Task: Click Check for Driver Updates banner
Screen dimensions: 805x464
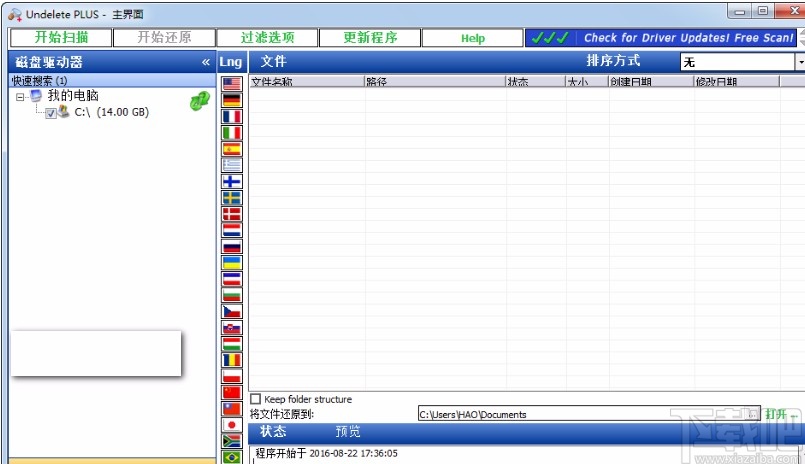Action: [661, 37]
